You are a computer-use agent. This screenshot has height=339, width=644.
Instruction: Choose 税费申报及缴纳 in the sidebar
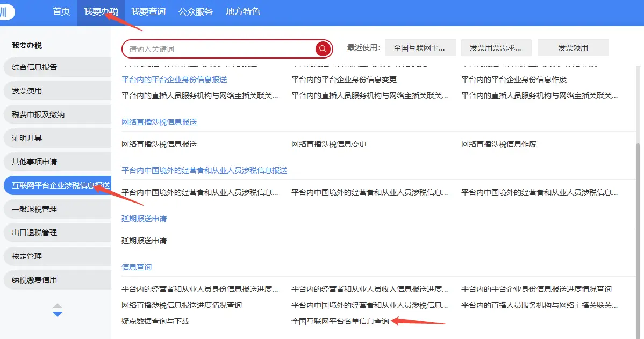click(38, 114)
